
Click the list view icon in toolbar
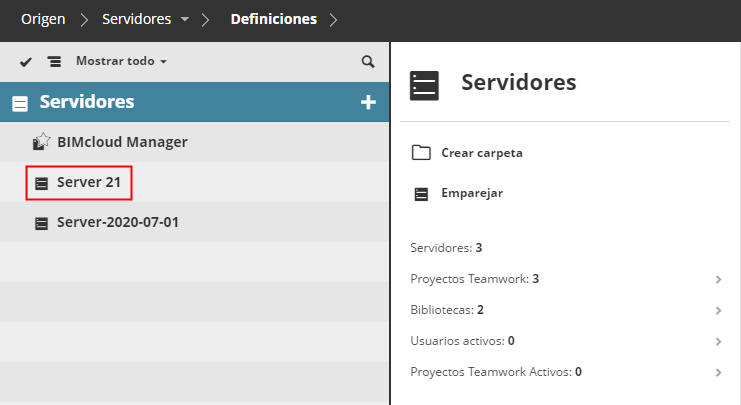pyautogui.click(x=54, y=62)
